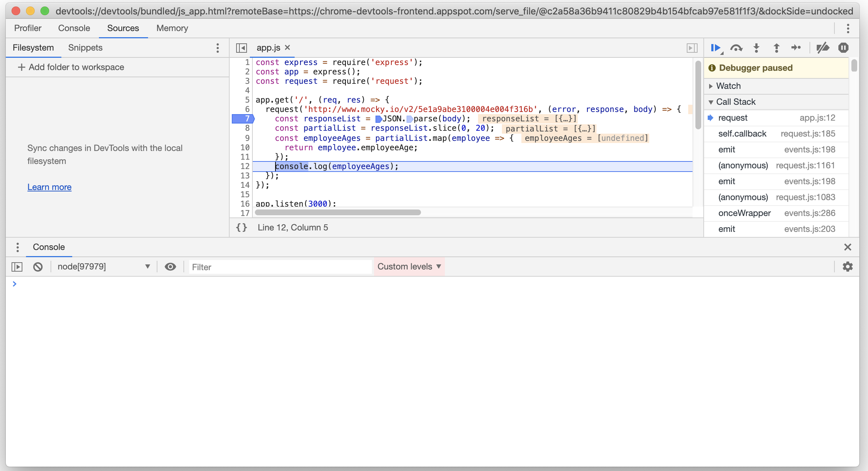Enable pause on exceptions
Screen dimensions: 868x471
[x=843, y=48]
